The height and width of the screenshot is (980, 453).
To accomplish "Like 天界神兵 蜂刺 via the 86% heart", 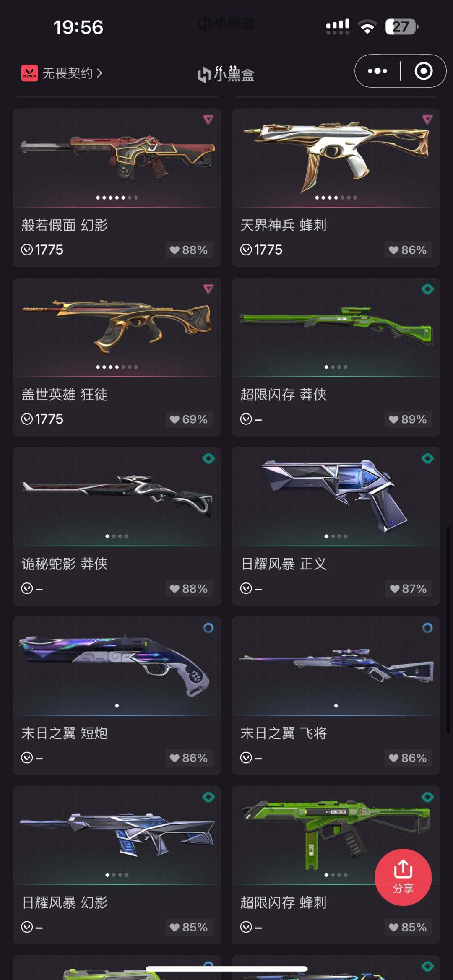I will (408, 250).
